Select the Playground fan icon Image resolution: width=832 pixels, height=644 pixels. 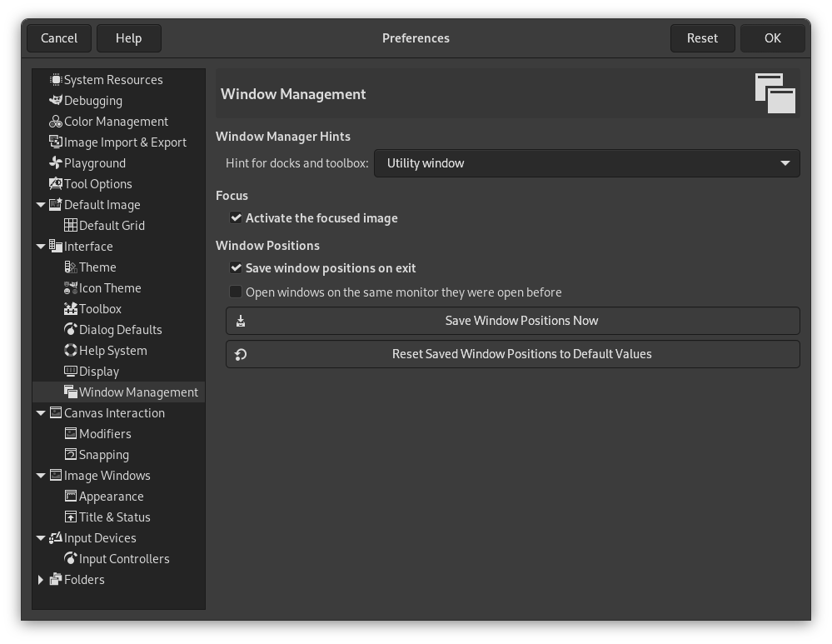coord(55,162)
